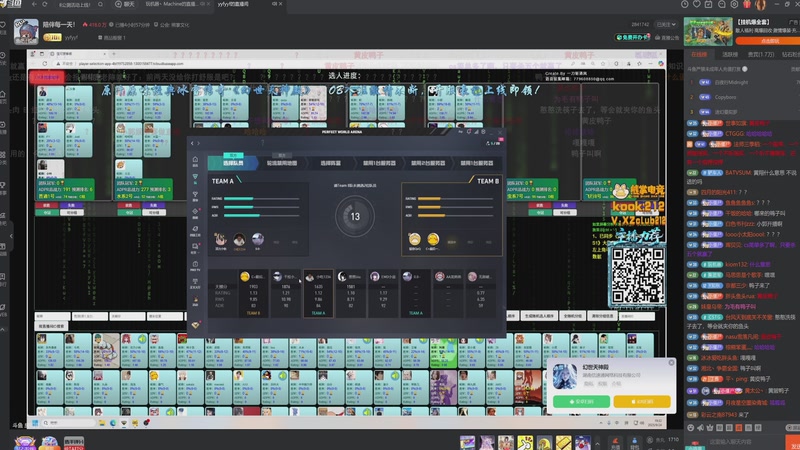Click Team A ADR bar
800x450 pixels.
coord(261,215)
